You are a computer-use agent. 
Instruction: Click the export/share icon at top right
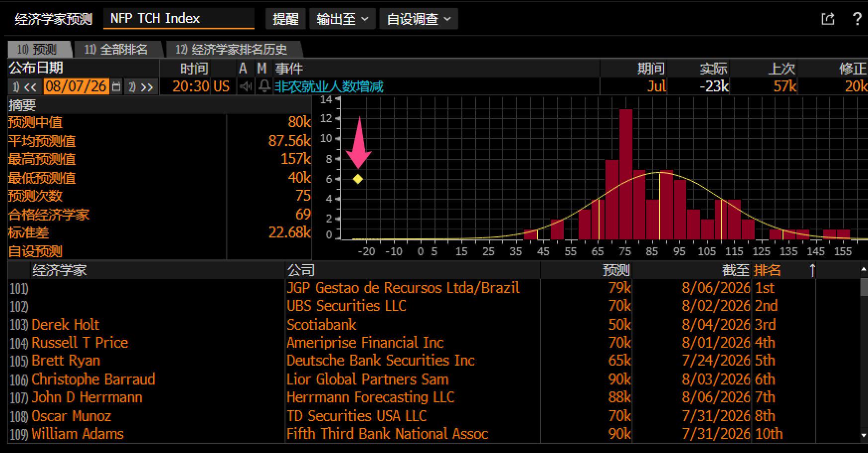[828, 19]
